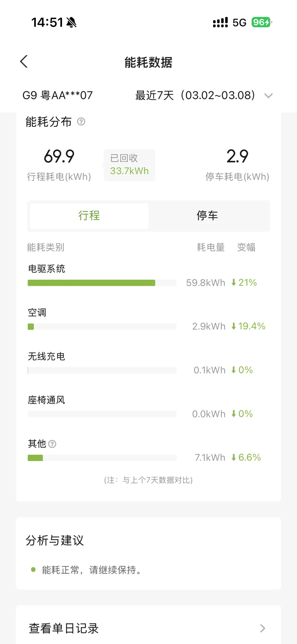Open the 最近7天 date range selector
The width and height of the screenshot is (297, 644).
195,95
